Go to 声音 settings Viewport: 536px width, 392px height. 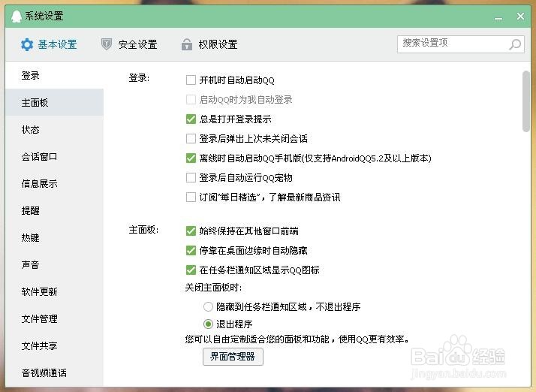click(x=54, y=264)
